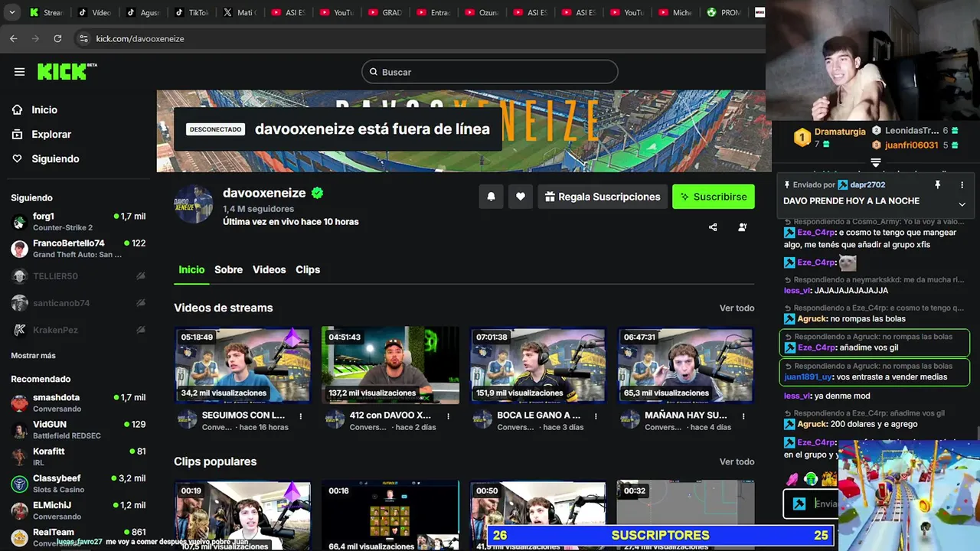The height and width of the screenshot is (551, 980).
Task: Click the notification bell for davooxeneize
Action: click(x=491, y=197)
